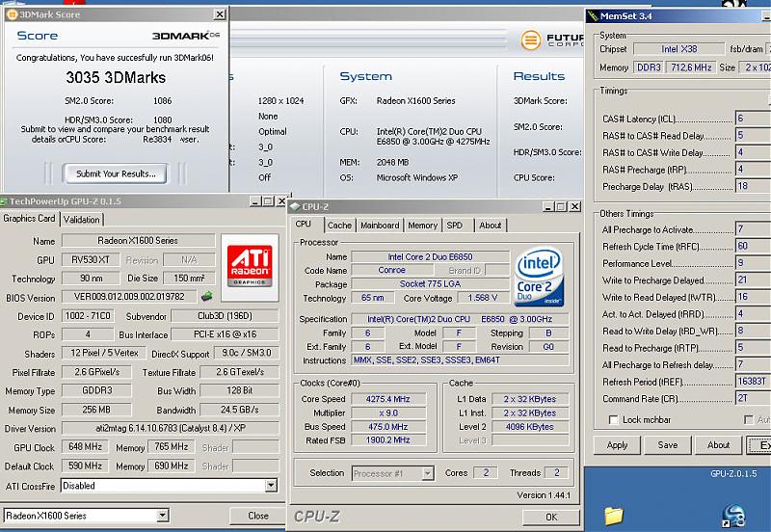This screenshot has height=532, width=771.
Task: Switch to the SPD tab in CPU-Z
Action: click(454, 226)
